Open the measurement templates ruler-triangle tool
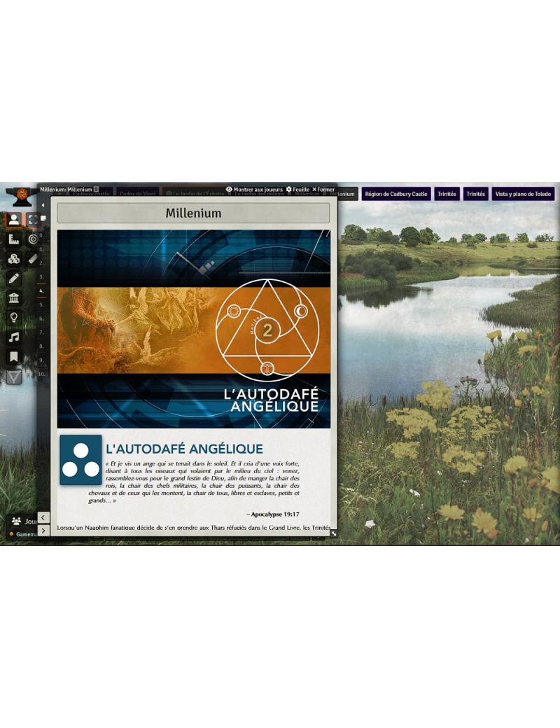 point(13,239)
